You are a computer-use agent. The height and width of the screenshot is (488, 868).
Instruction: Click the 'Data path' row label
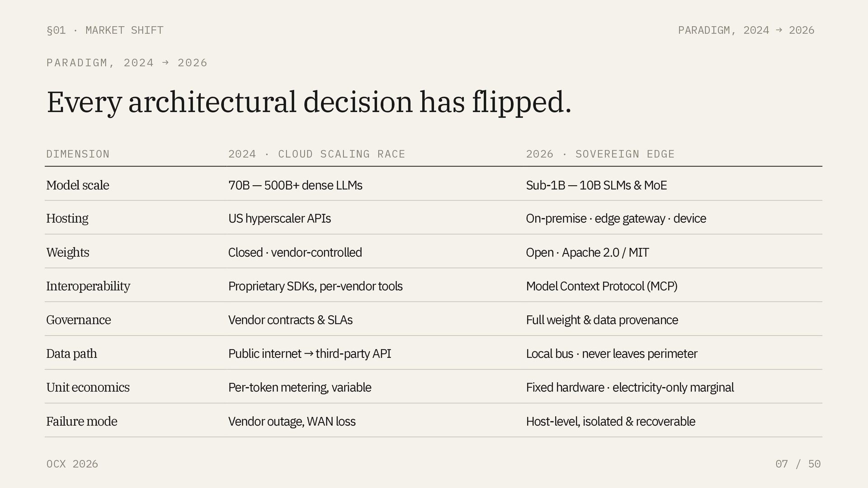pos(71,354)
